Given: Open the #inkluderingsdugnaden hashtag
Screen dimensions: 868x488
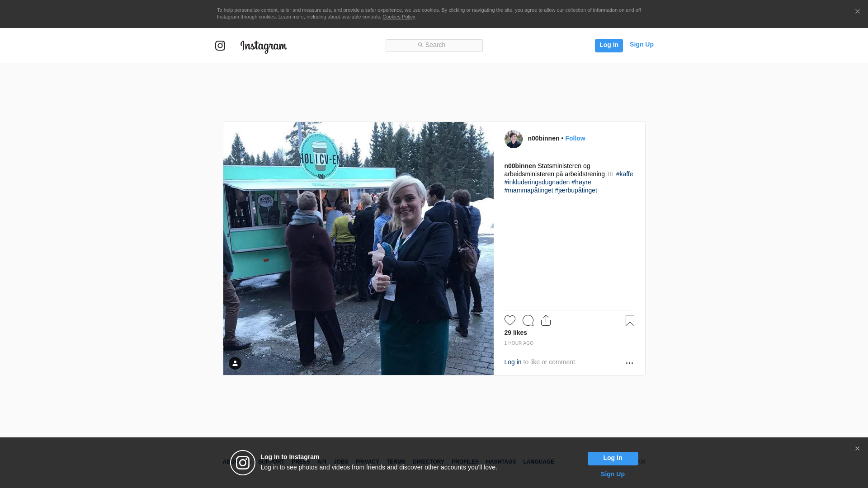Looking at the screenshot, I should click(x=537, y=182).
